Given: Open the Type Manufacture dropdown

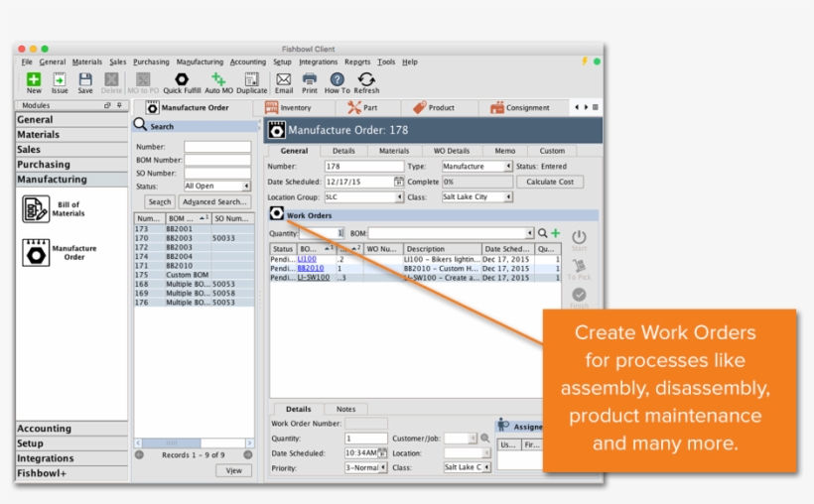Looking at the screenshot, I should [508, 166].
